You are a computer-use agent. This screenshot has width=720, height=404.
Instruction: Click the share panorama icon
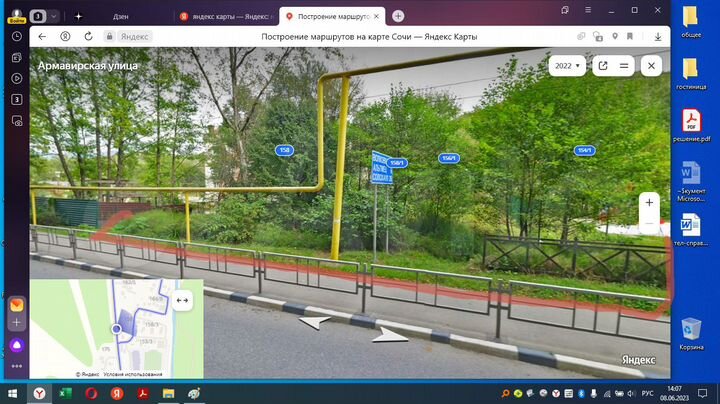603,65
